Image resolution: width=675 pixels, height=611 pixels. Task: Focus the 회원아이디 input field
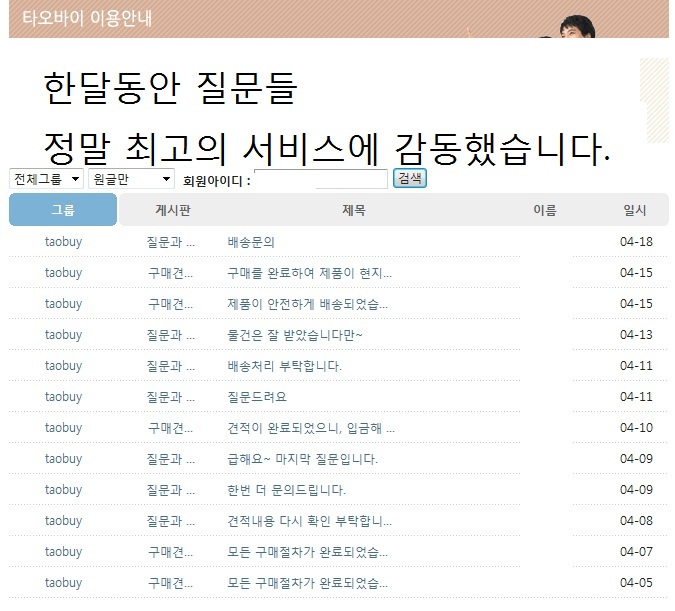point(321,179)
